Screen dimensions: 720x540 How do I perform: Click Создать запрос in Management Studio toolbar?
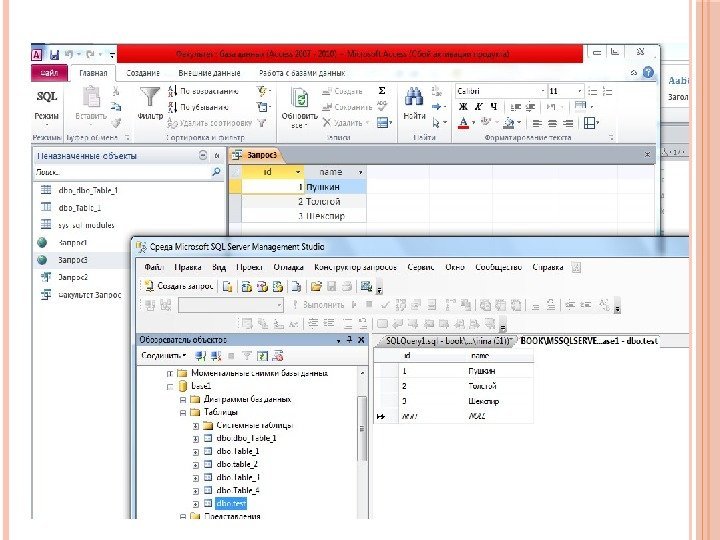coord(179,286)
